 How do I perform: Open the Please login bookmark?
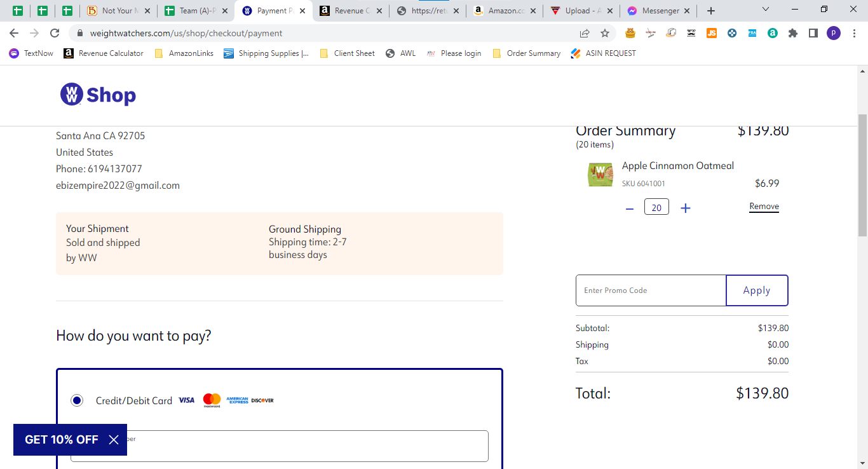tap(453, 53)
